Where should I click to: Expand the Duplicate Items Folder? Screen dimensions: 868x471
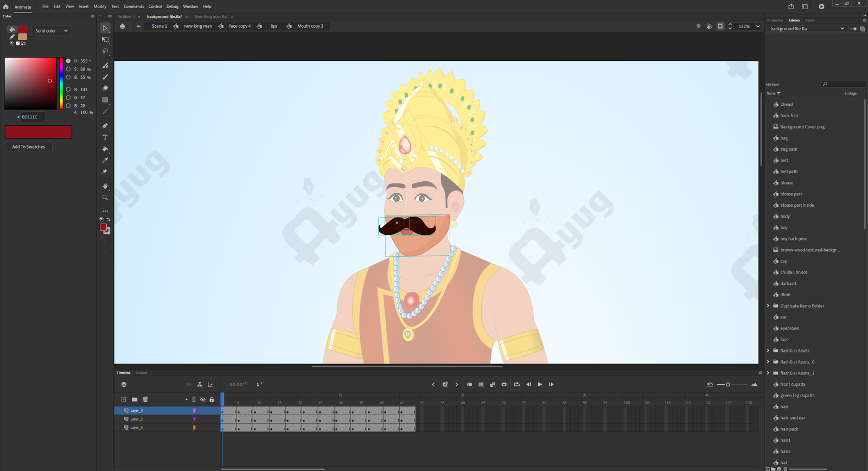point(768,306)
